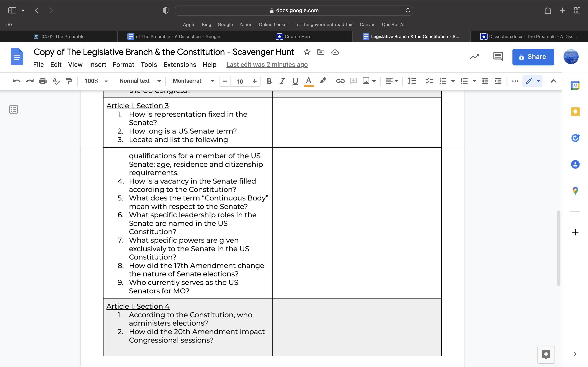This screenshot has height=367, width=588.
Task: Open spelling and grammar check
Action: 56,81
